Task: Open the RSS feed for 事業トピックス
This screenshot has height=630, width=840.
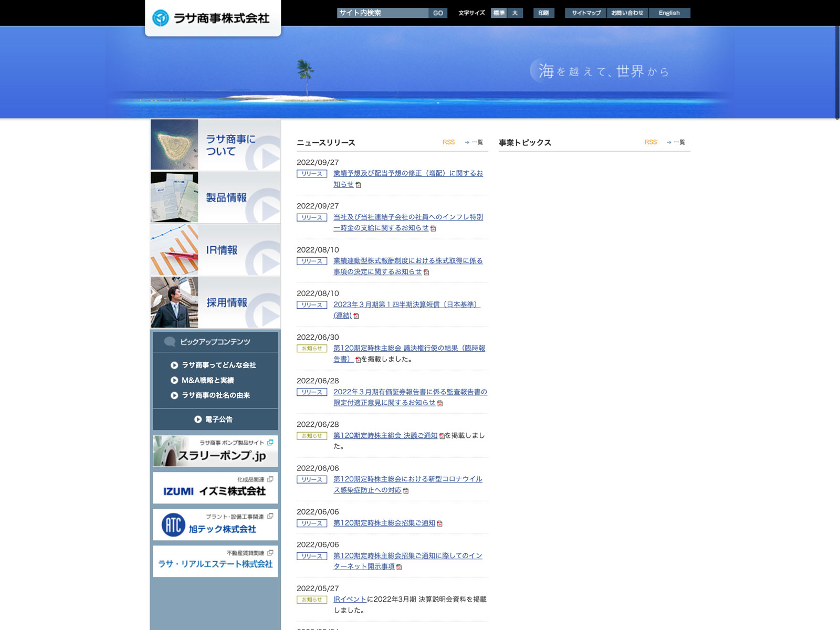Action: [x=650, y=142]
